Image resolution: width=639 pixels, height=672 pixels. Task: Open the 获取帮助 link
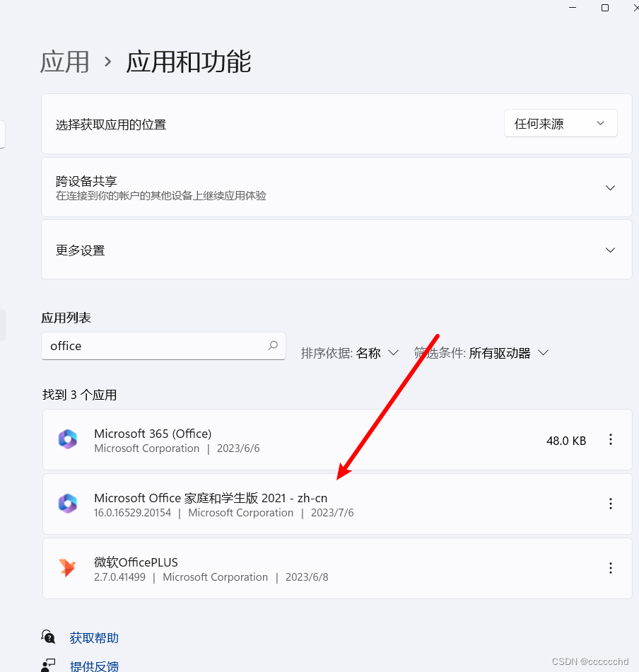(x=94, y=638)
